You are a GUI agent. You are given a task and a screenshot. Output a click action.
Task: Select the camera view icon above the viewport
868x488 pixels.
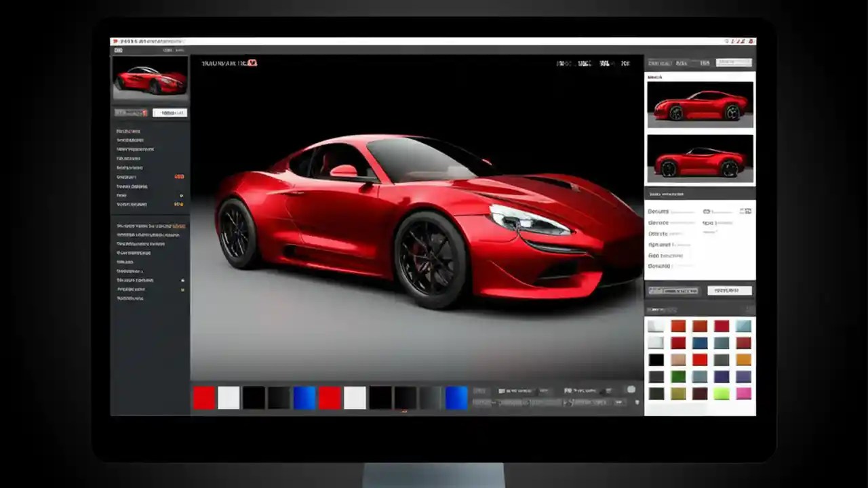[563, 63]
